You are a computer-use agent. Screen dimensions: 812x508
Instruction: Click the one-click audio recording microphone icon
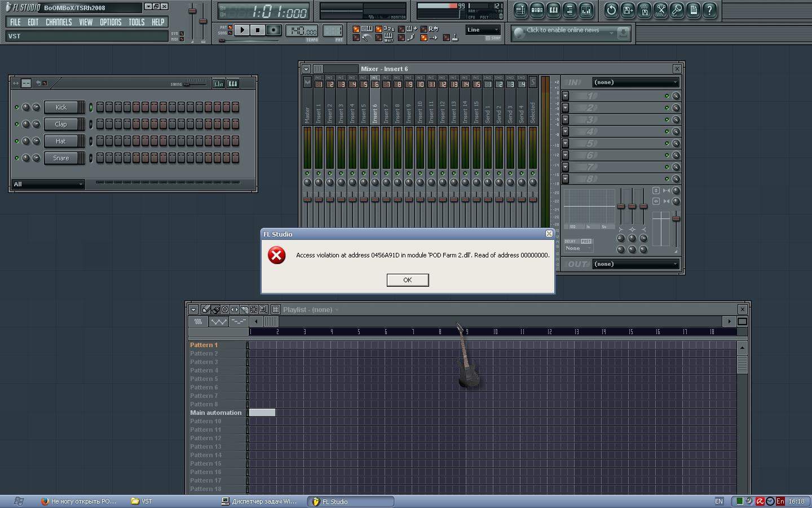point(677,10)
